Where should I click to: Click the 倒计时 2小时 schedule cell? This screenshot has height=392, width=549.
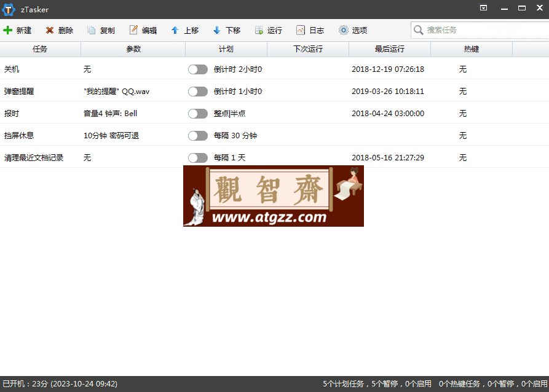tap(238, 69)
